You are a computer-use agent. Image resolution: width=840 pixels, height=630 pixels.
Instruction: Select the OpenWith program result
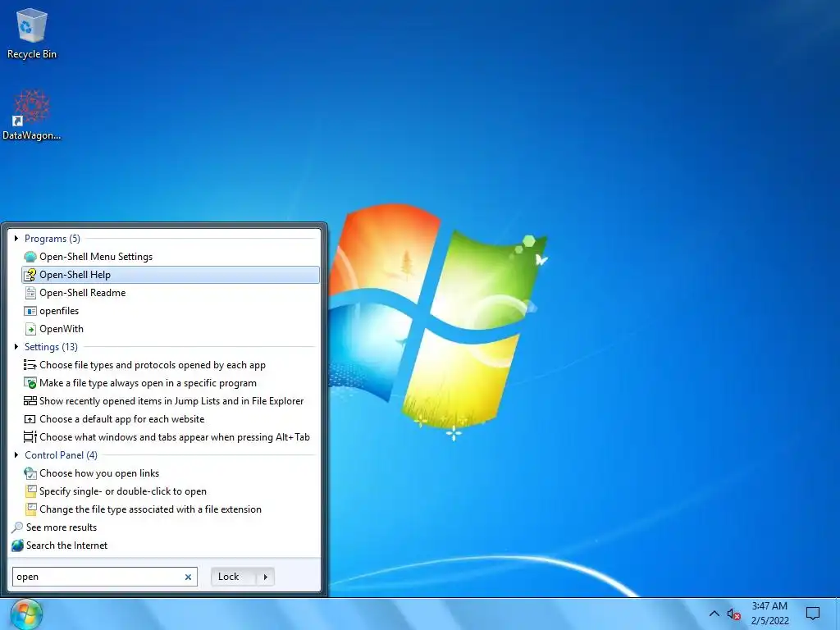pyautogui.click(x=171, y=329)
